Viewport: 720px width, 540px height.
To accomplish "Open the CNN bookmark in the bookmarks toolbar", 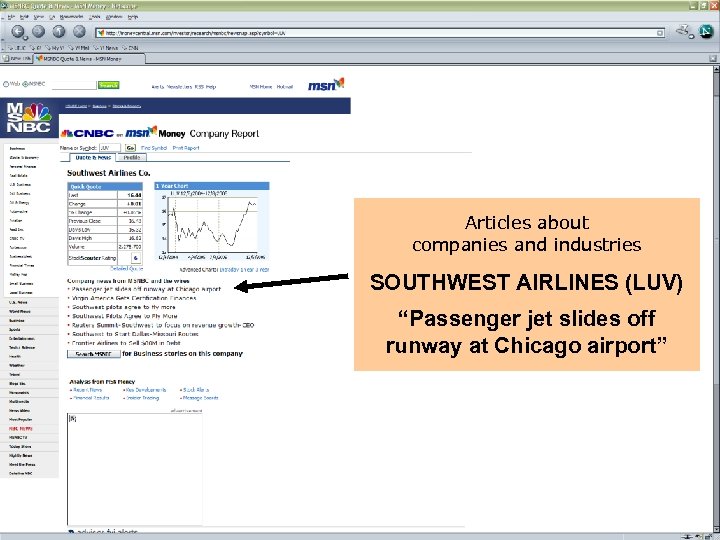I will [130, 48].
